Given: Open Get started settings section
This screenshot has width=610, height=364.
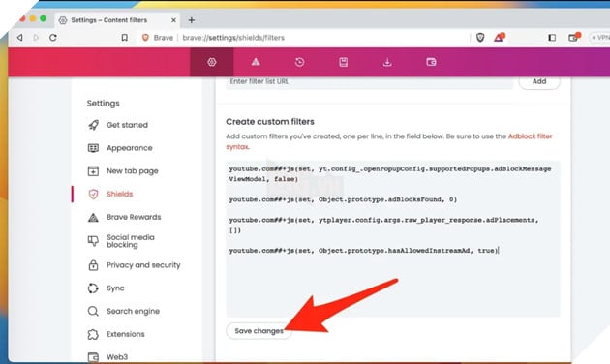Looking at the screenshot, I should tap(127, 125).
